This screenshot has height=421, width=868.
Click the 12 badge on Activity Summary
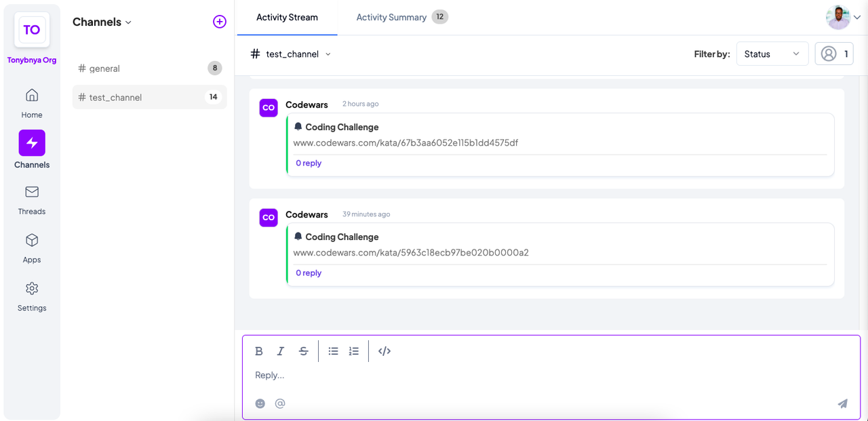(x=440, y=17)
